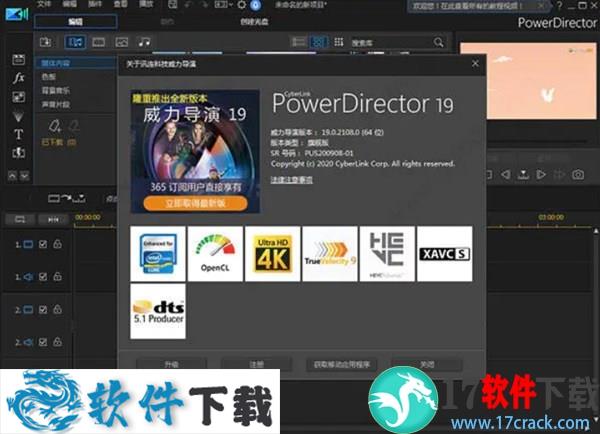Toggle checkbox on video track 1
Image resolution: width=600 pixels, height=434 pixels.
[x=43, y=244]
